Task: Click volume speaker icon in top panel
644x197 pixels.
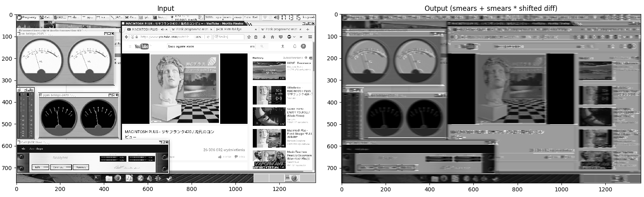Action: coord(277,18)
